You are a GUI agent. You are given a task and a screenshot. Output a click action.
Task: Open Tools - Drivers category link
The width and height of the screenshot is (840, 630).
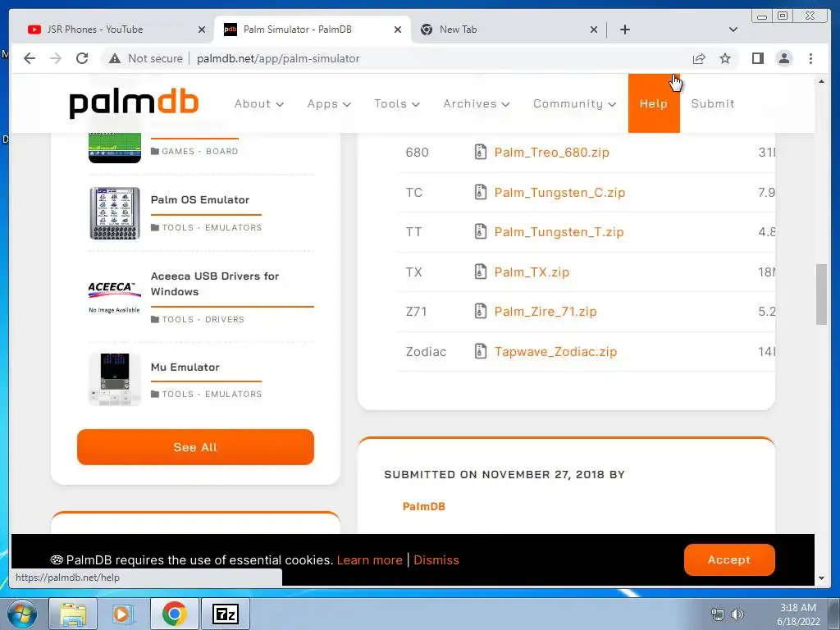pos(203,319)
